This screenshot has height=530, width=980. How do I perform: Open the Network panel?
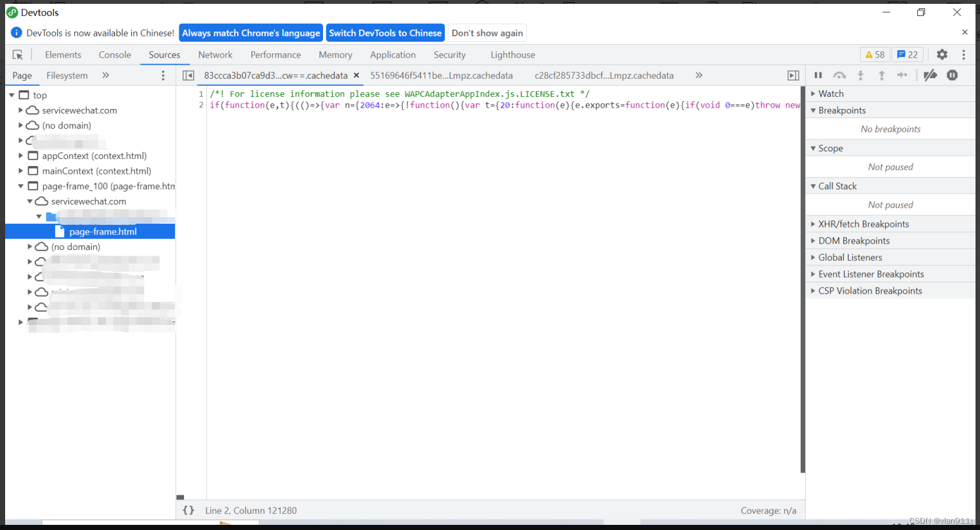pyautogui.click(x=215, y=55)
